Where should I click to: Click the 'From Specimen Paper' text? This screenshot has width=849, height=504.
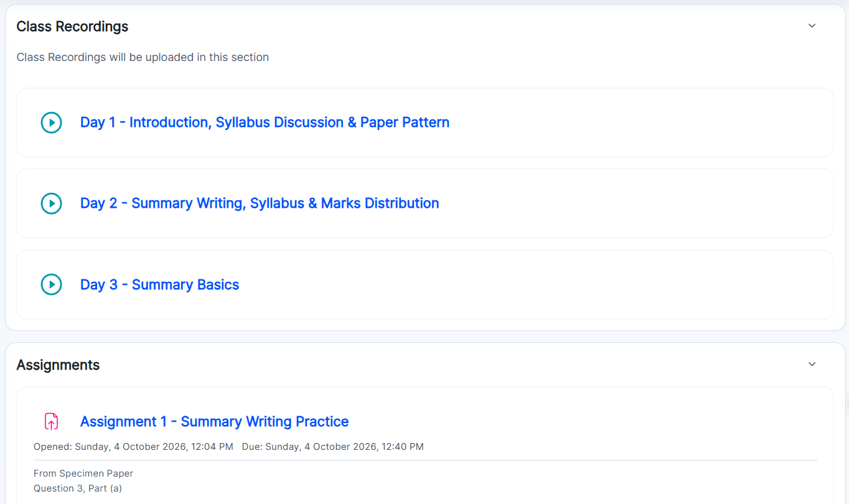pos(83,474)
